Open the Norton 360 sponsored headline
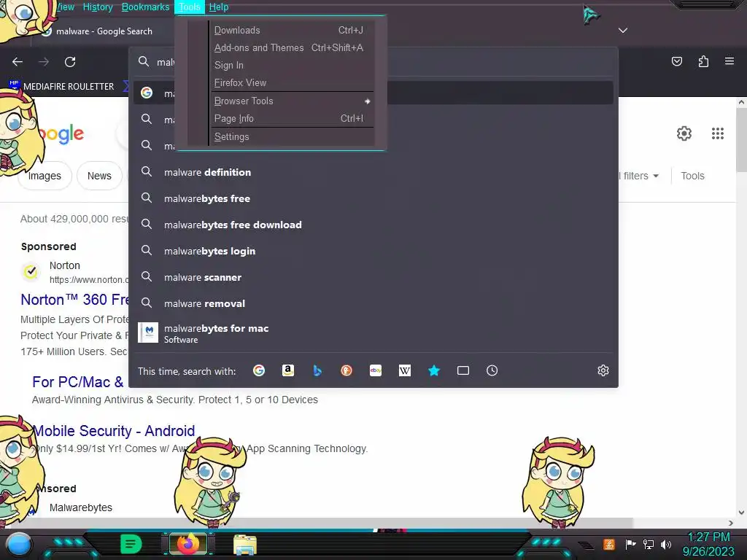This screenshot has height=560, width=747. pyautogui.click(x=75, y=300)
